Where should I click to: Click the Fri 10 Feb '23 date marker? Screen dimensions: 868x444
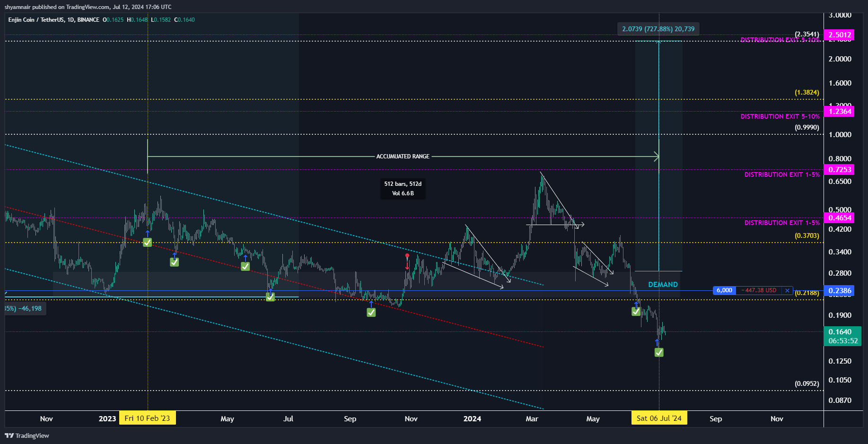(x=147, y=418)
